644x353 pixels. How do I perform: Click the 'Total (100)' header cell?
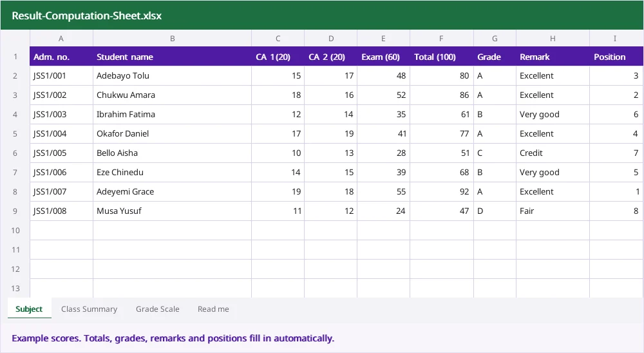[442, 56]
